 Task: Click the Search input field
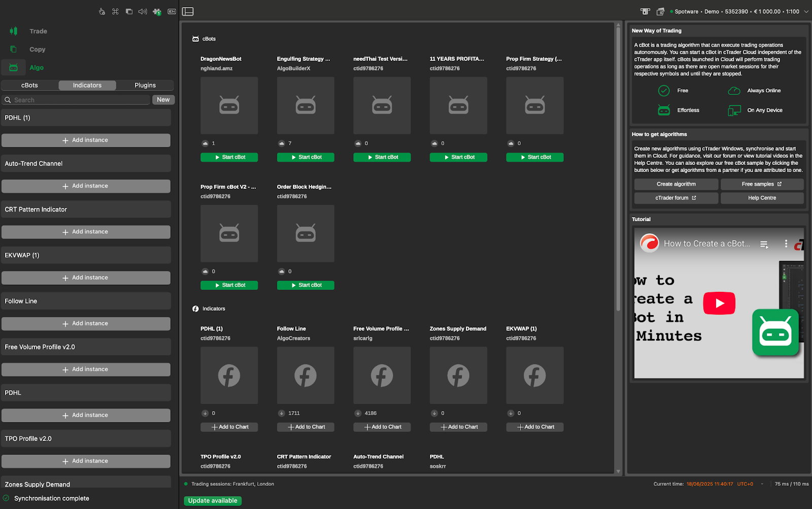click(x=76, y=100)
